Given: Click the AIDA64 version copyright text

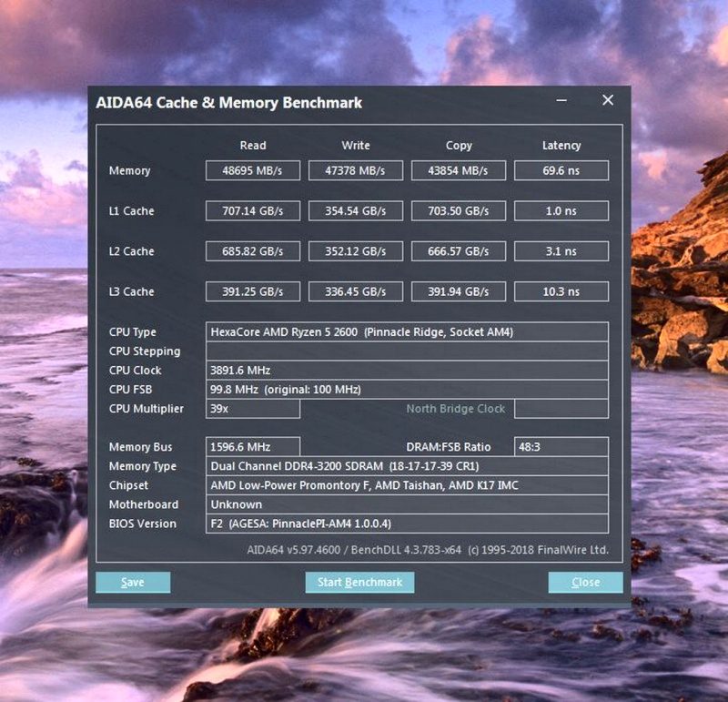Looking at the screenshot, I should (x=428, y=550).
